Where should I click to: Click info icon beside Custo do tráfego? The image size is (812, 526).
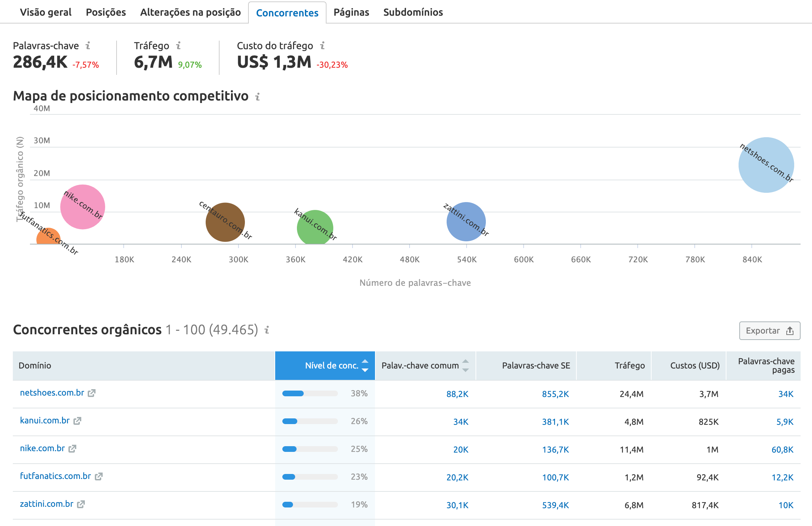tap(323, 46)
